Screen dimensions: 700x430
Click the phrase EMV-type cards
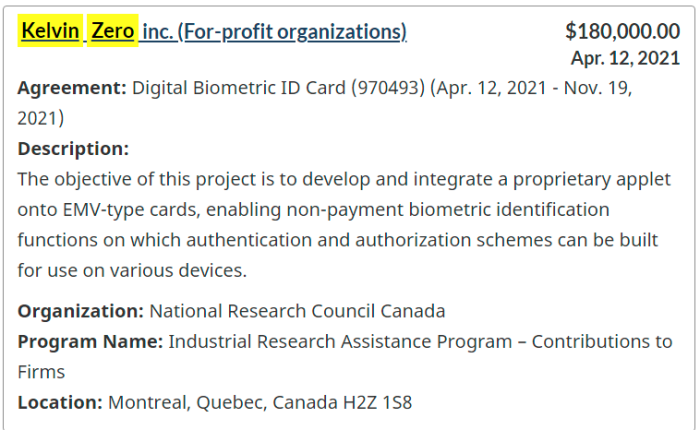click(131, 209)
